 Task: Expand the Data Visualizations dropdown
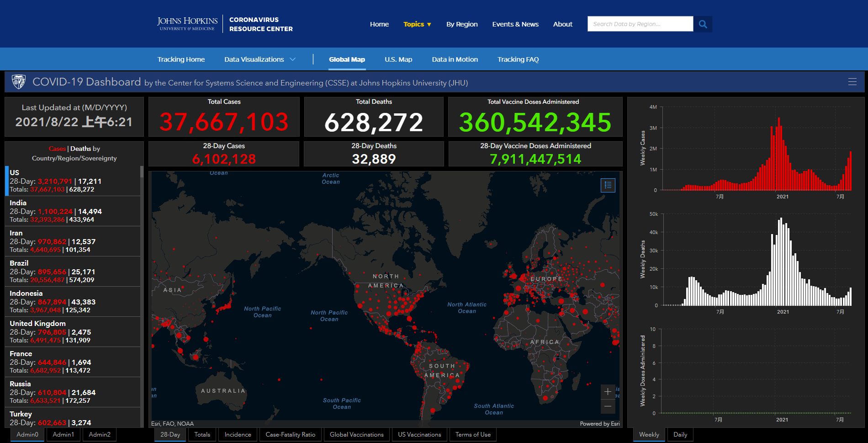click(259, 59)
